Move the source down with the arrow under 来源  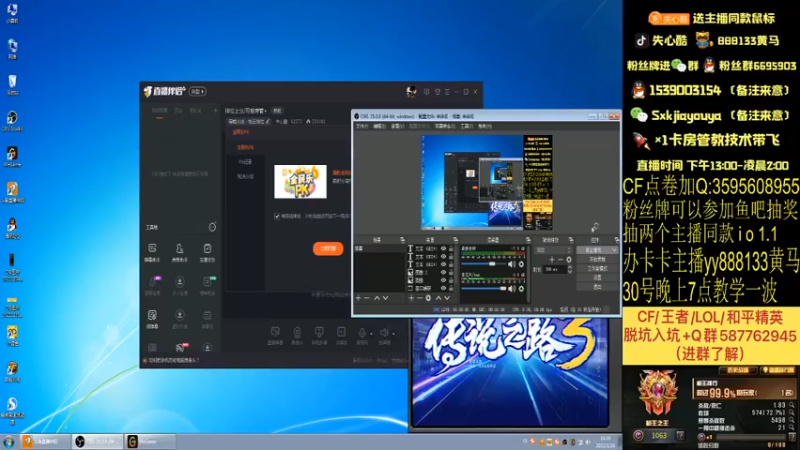coord(447,298)
